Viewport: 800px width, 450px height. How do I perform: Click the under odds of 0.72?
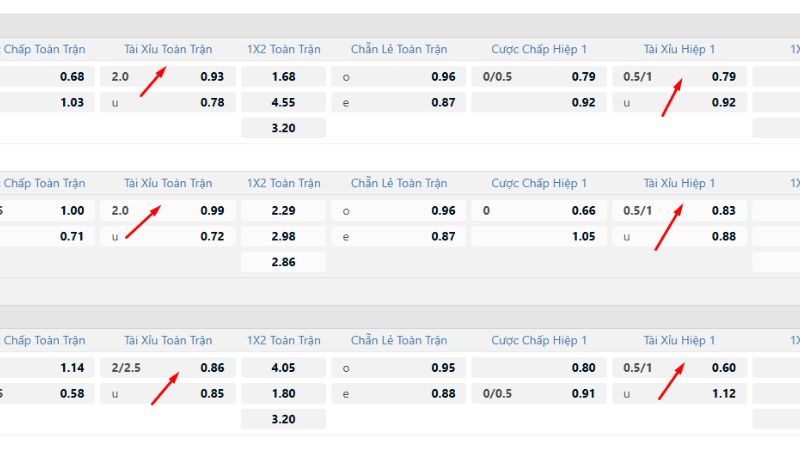[x=211, y=236]
